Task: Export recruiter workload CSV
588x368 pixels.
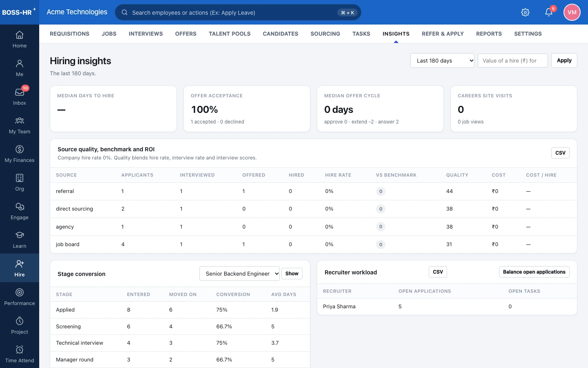Action: pos(438,272)
